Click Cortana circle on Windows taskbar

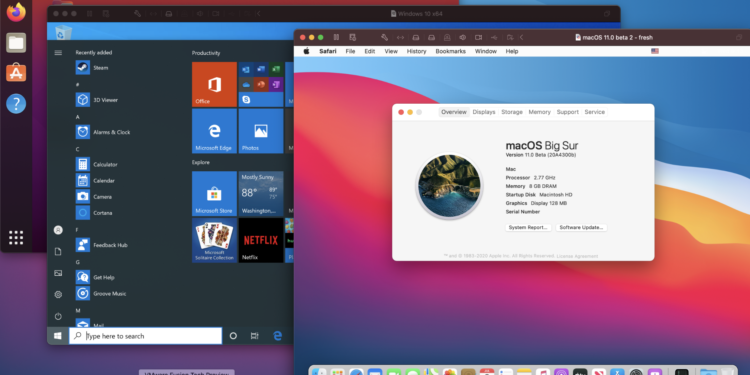233,336
